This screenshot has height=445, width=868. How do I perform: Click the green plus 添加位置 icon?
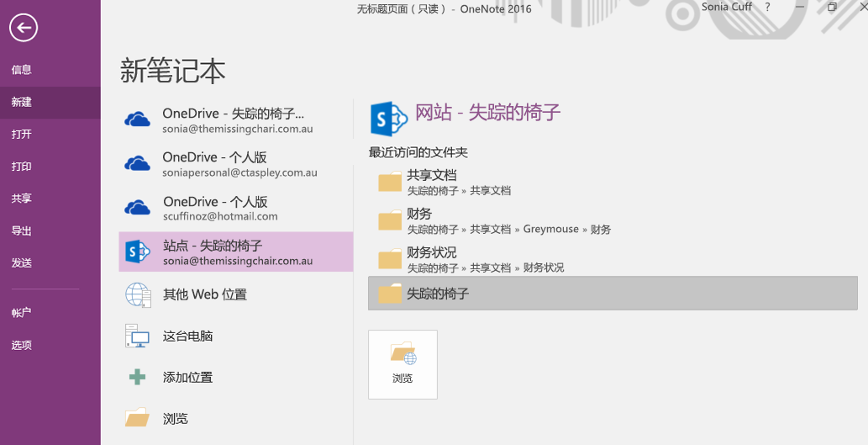point(137,378)
